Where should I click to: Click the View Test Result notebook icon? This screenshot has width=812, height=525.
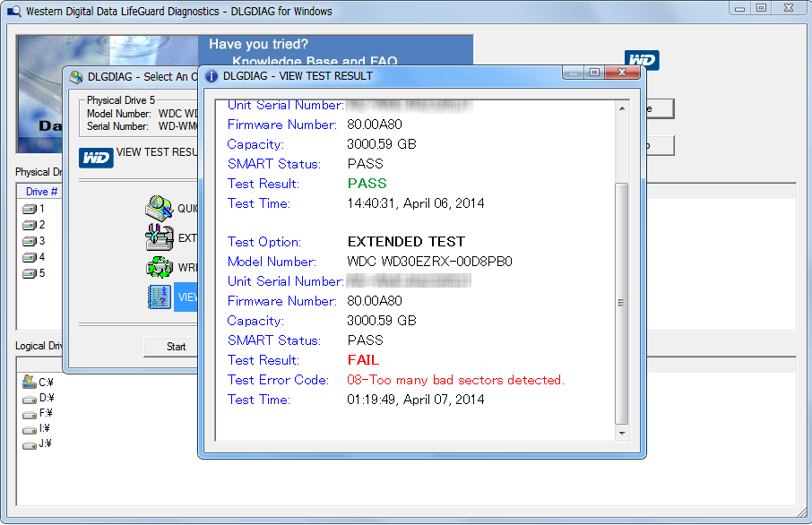(159, 297)
